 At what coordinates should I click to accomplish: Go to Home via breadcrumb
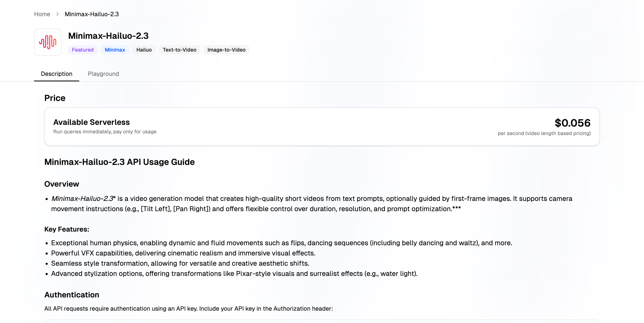tap(42, 14)
